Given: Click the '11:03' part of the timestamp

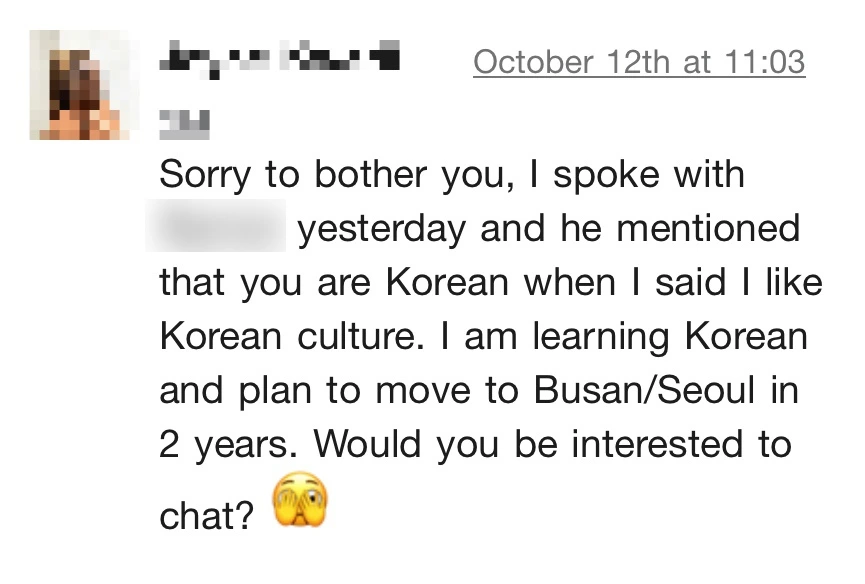Looking at the screenshot, I should 765,62.
